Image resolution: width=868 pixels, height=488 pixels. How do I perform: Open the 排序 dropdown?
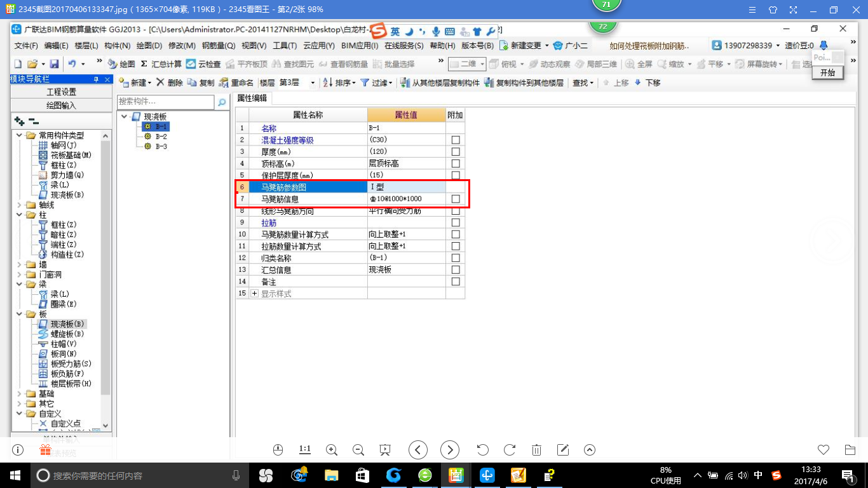pyautogui.click(x=339, y=83)
